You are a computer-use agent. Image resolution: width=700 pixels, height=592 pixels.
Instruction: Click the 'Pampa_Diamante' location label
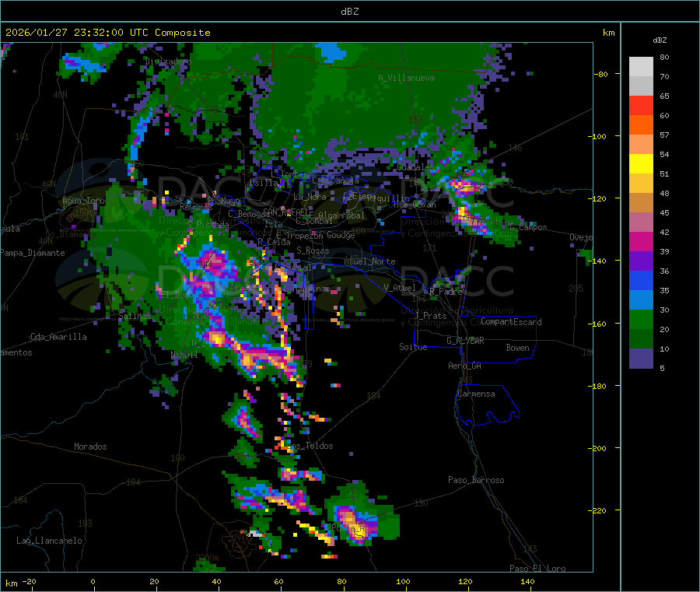pyautogui.click(x=33, y=253)
